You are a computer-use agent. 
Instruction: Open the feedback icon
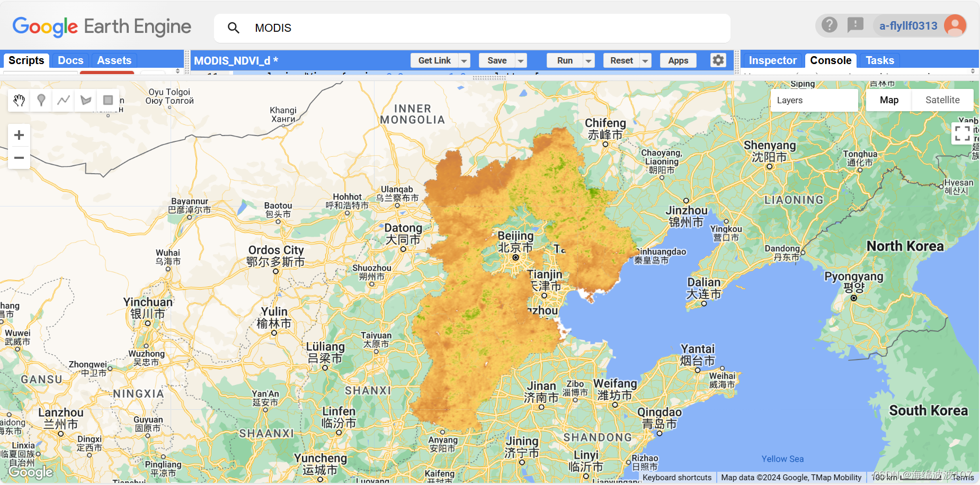[x=855, y=25]
